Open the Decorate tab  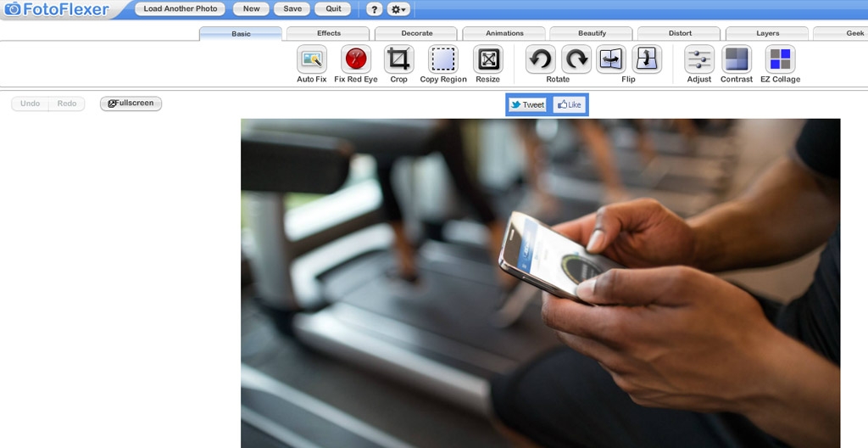pyautogui.click(x=417, y=33)
